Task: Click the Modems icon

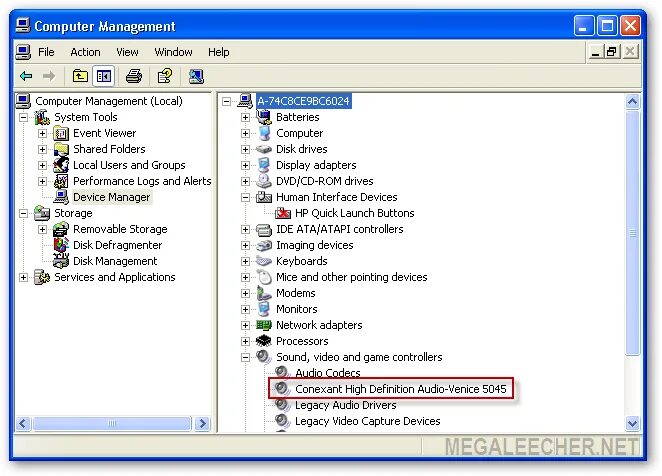Action: pos(264,293)
